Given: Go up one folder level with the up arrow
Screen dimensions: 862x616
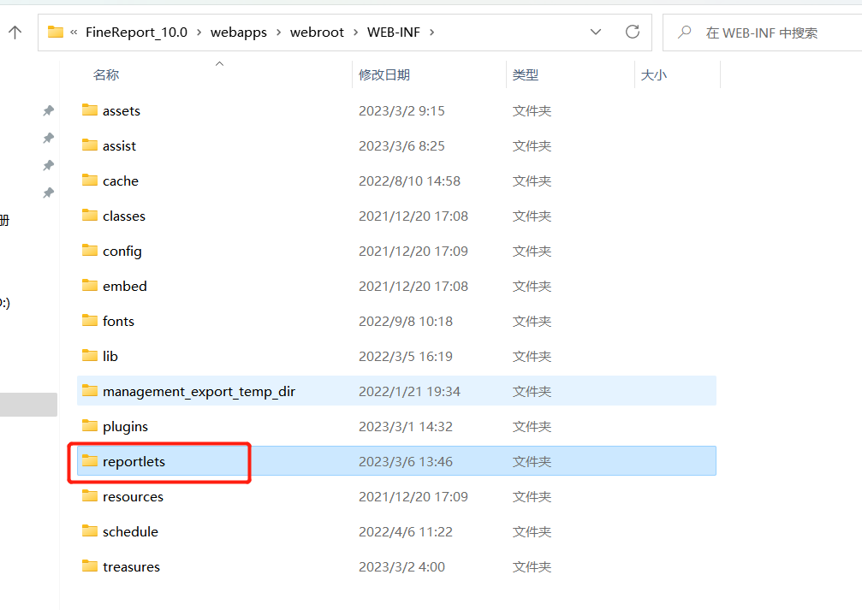Looking at the screenshot, I should 15,33.
